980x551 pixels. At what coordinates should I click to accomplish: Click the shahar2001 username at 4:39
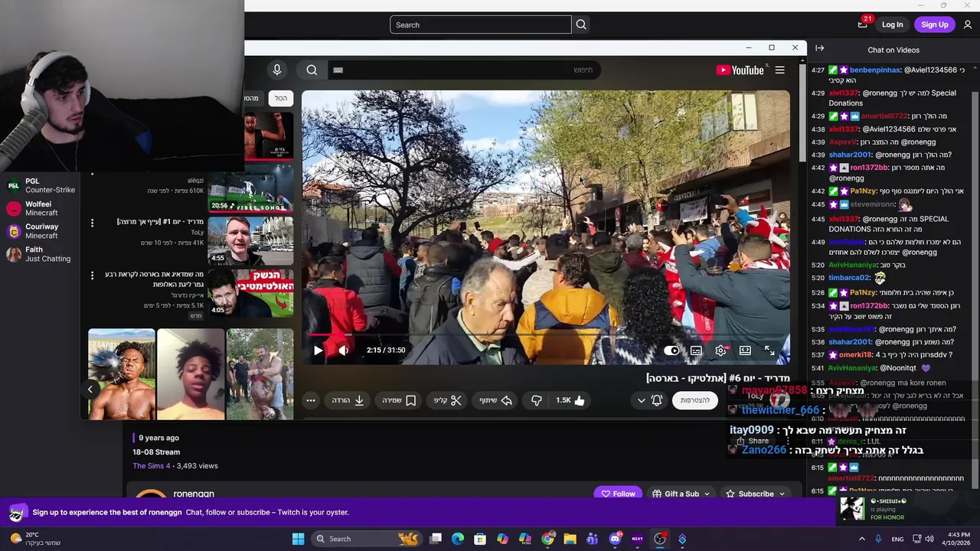point(850,155)
